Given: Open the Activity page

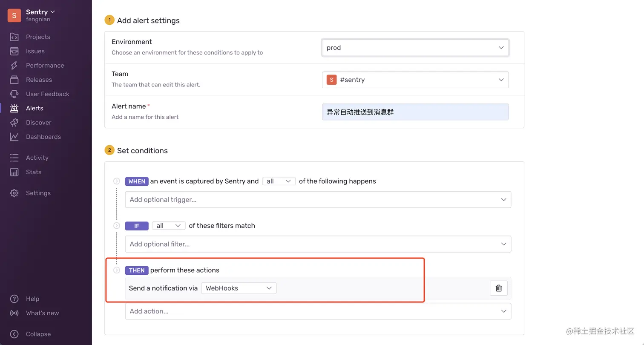Looking at the screenshot, I should tap(37, 158).
